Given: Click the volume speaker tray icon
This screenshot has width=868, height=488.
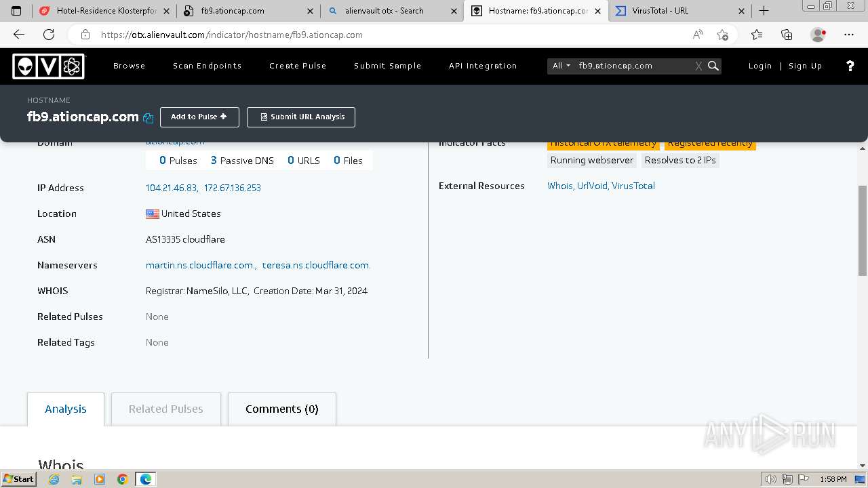Looking at the screenshot, I should point(770,479).
